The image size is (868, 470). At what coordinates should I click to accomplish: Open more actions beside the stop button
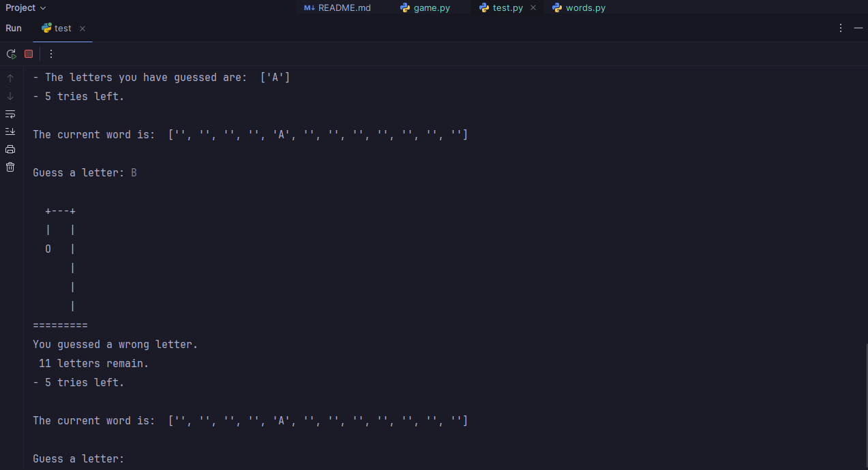pos(50,54)
